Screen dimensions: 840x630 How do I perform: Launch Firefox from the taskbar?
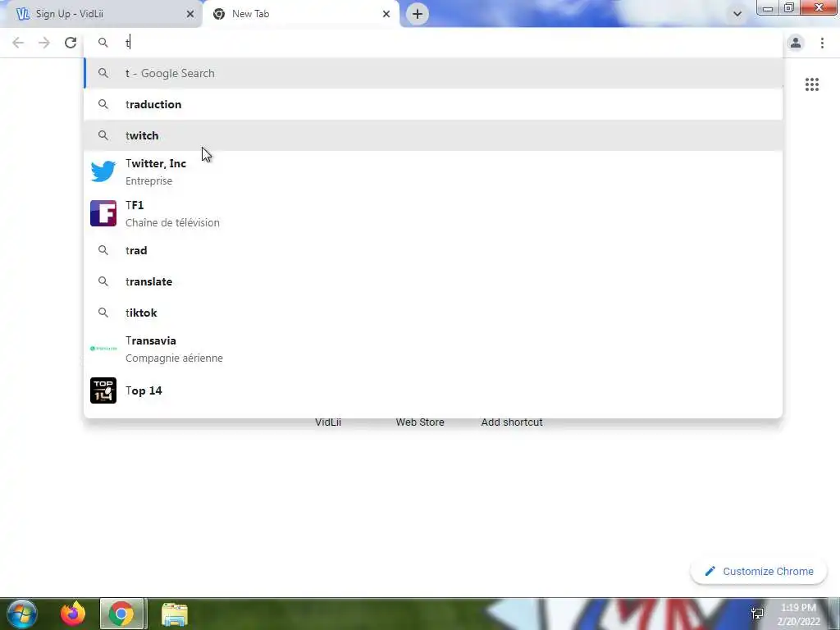point(73,614)
